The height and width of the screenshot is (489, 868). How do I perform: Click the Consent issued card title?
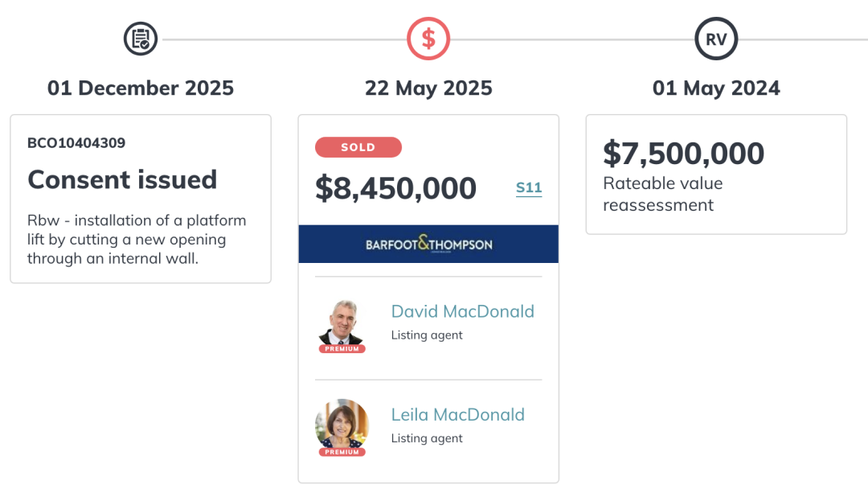[x=122, y=179]
